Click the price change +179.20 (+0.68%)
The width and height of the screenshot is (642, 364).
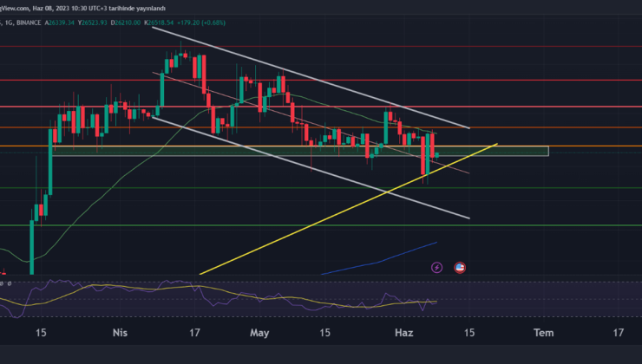pyautogui.click(x=201, y=23)
